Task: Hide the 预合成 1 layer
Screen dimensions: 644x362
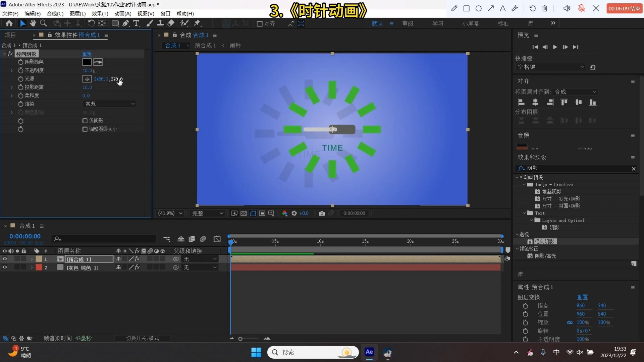Action: 5,259
